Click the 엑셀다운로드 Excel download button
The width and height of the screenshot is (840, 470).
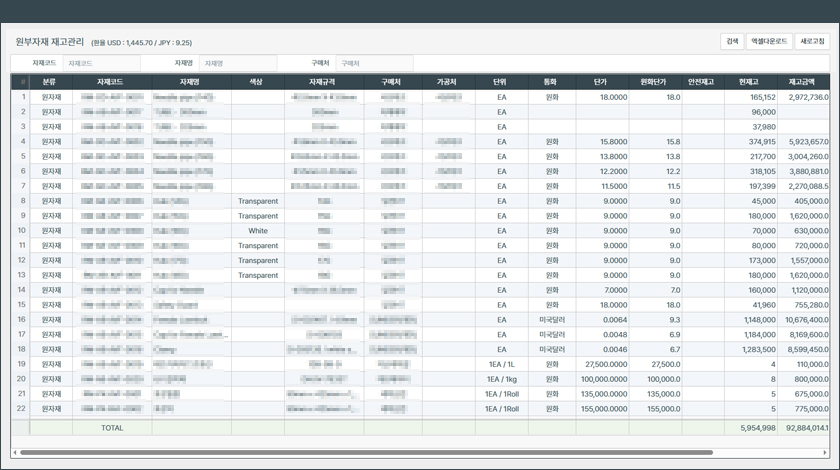click(769, 42)
